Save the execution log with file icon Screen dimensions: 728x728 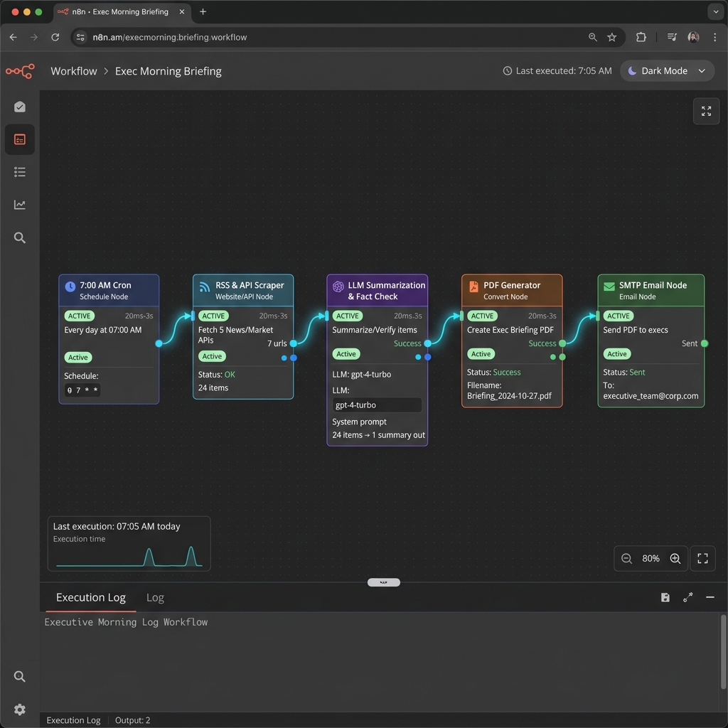[x=665, y=597]
